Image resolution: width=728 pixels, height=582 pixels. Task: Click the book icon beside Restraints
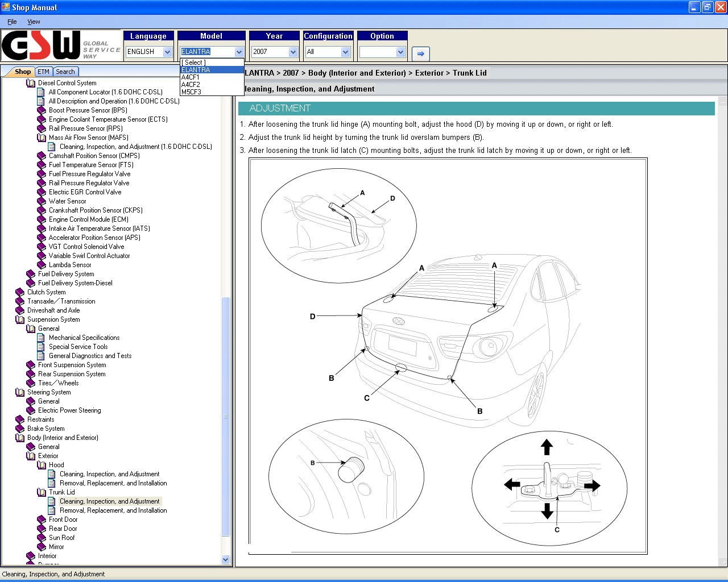(x=20, y=419)
